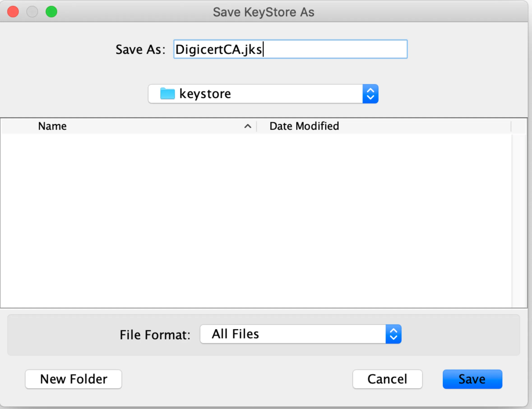Toggle the Name column sort arrow
The width and height of the screenshot is (532, 409).
pyautogui.click(x=248, y=126)
